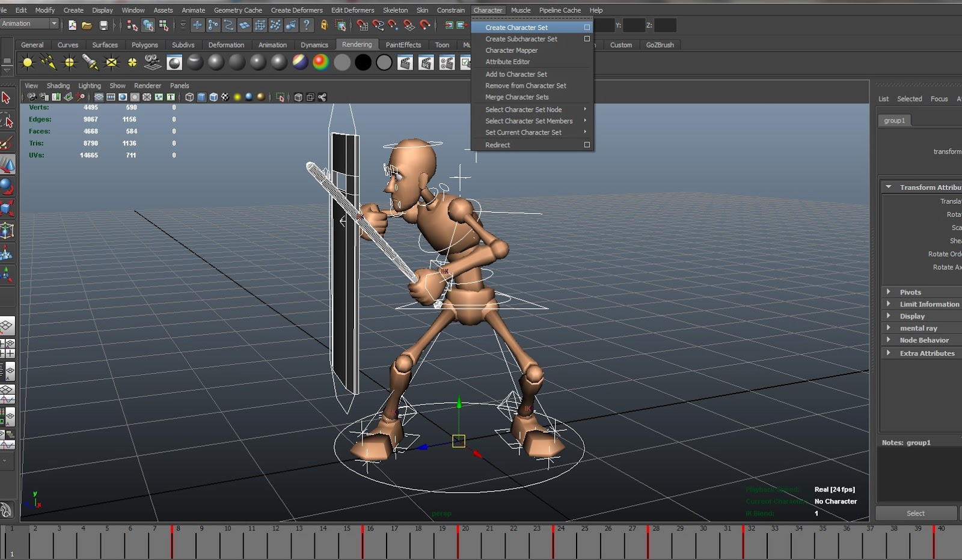Toggle textured display in the viewport toolbar
The image size is (962, 560).
[225, 97]
